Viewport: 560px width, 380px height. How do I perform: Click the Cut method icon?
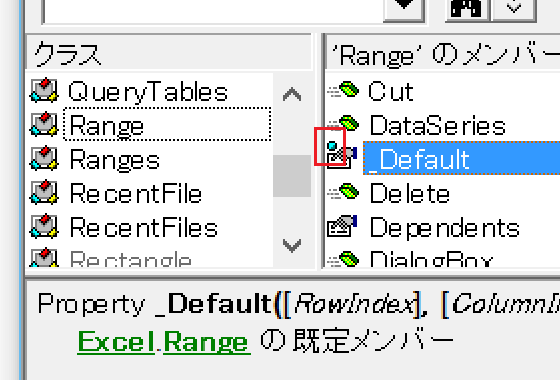pyautogui.click(x=343, y=90)
